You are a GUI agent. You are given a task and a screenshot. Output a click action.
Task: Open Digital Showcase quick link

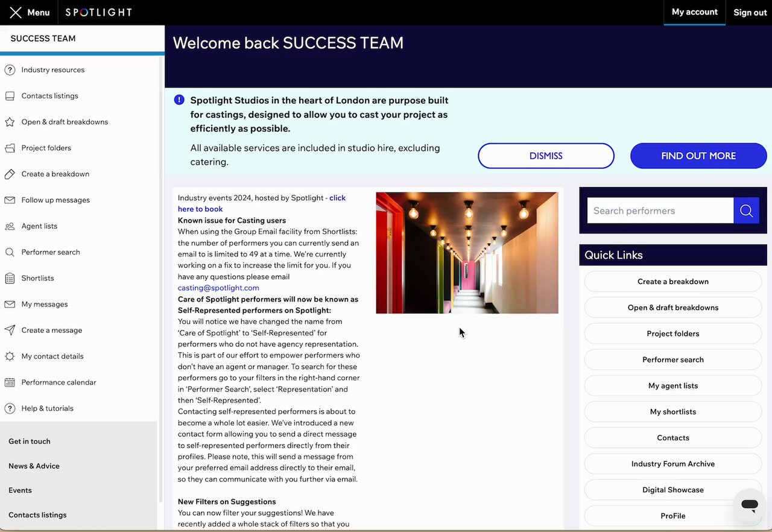click(x=673, y=490)
